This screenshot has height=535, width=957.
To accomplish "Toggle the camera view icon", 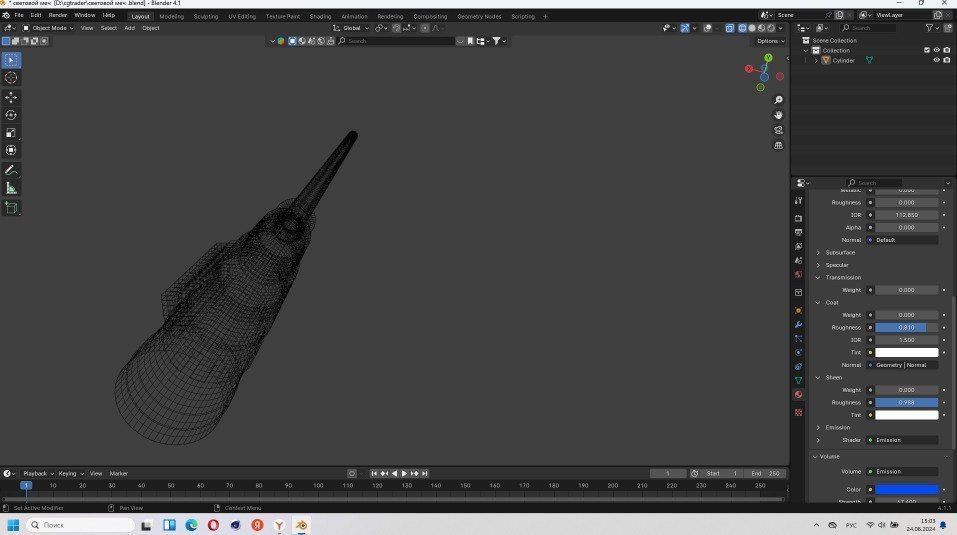I will [778, 131].
